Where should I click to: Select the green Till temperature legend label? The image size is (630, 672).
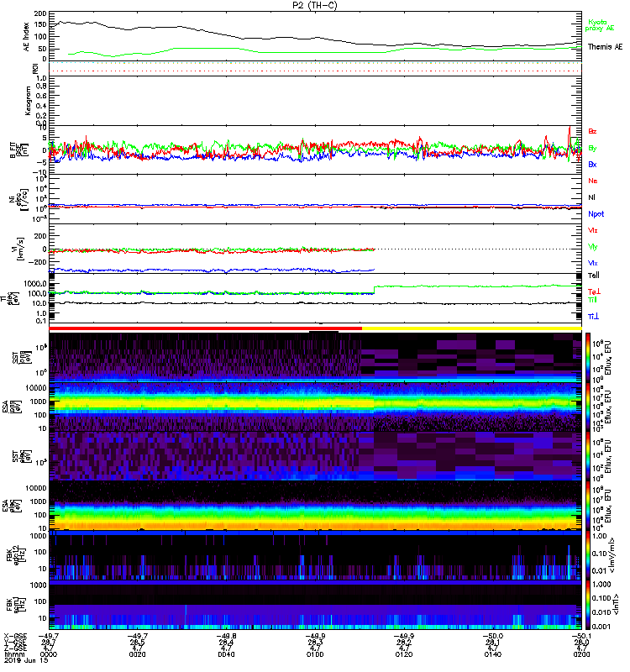point(592,300)
